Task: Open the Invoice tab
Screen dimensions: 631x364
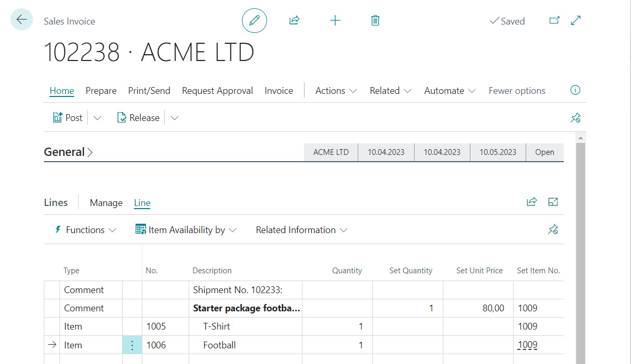Action: click(x=279, y=90)
